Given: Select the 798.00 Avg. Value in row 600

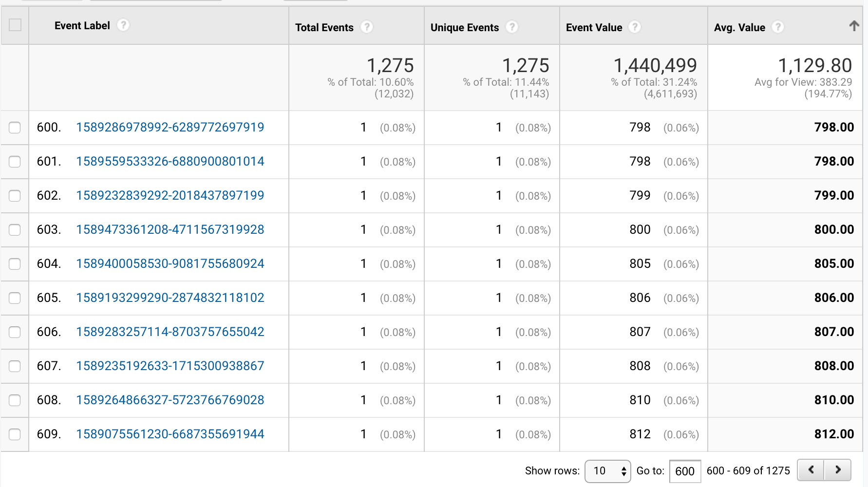Looking at the screenshot, I should coord(834,127).
